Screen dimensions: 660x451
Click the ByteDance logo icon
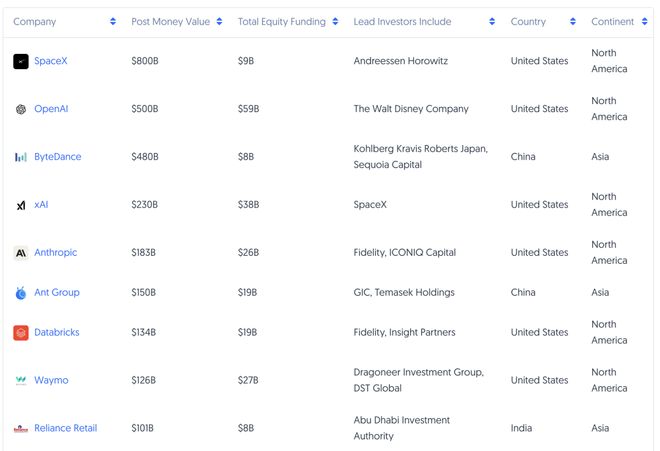click(x=21, y=157)
